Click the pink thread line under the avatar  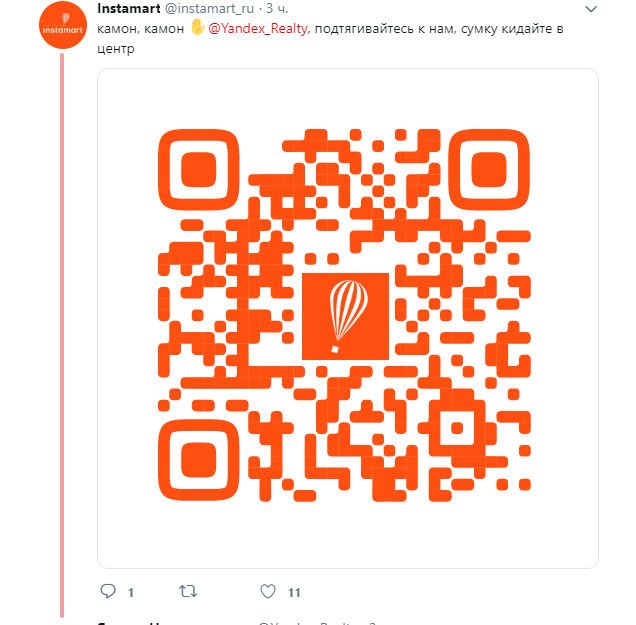[x=62, y=335]
